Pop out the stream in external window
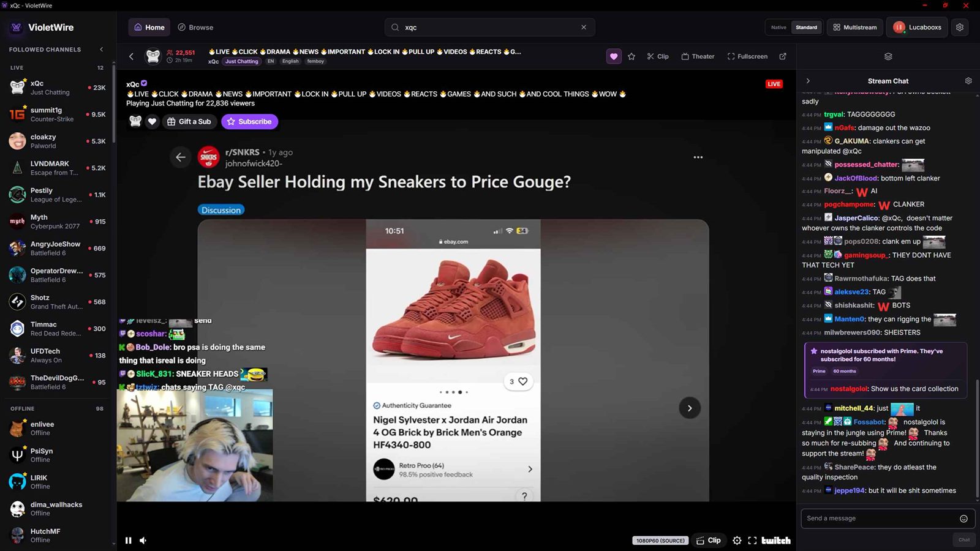The height and width of the screenshot is (551, 980). tap(783, 56)
